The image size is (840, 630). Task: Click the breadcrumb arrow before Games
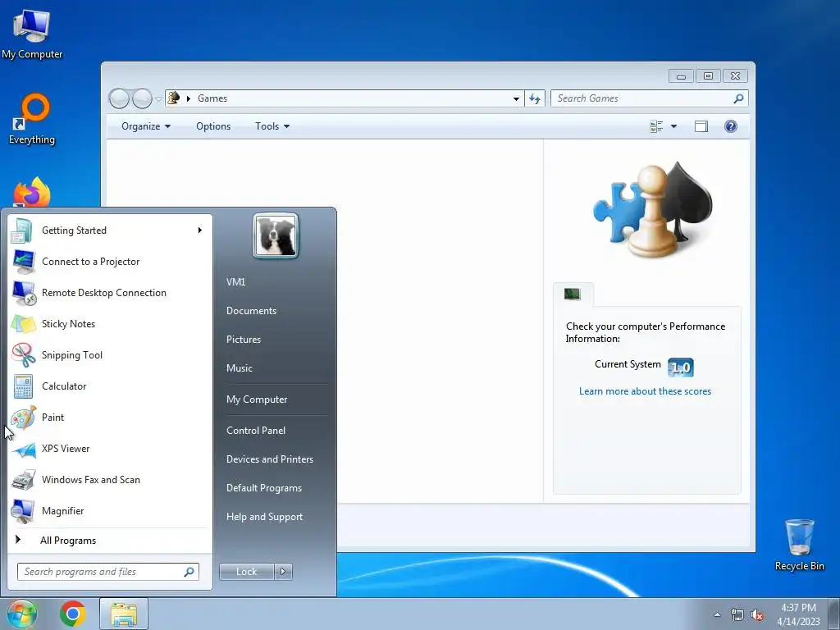[189, 98]
